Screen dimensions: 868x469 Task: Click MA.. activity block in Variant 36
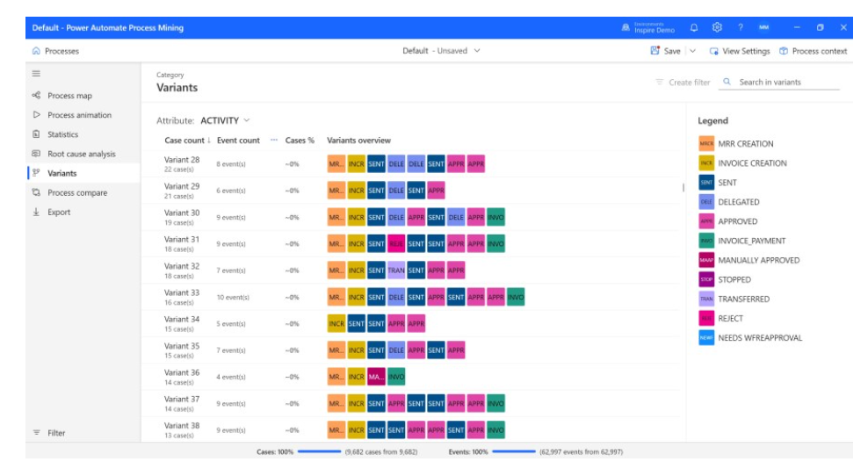click(376, 377)
